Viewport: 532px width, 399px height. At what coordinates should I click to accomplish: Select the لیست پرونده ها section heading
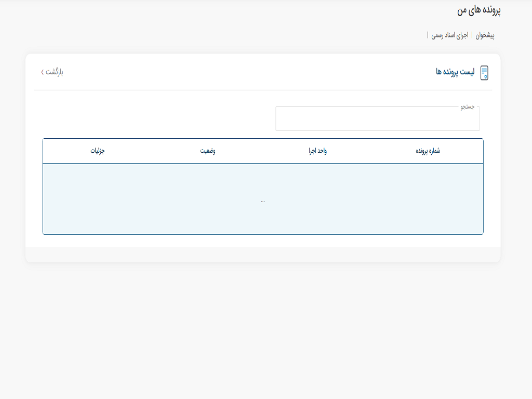[455, 72]
